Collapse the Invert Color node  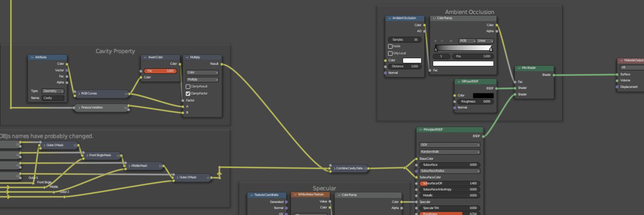[146, 57]
